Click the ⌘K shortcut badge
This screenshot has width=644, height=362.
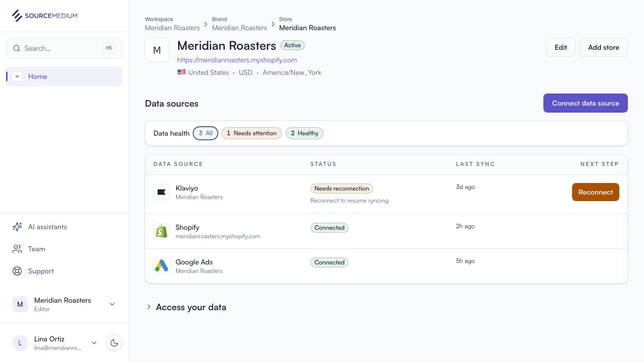tap(109, 48)
